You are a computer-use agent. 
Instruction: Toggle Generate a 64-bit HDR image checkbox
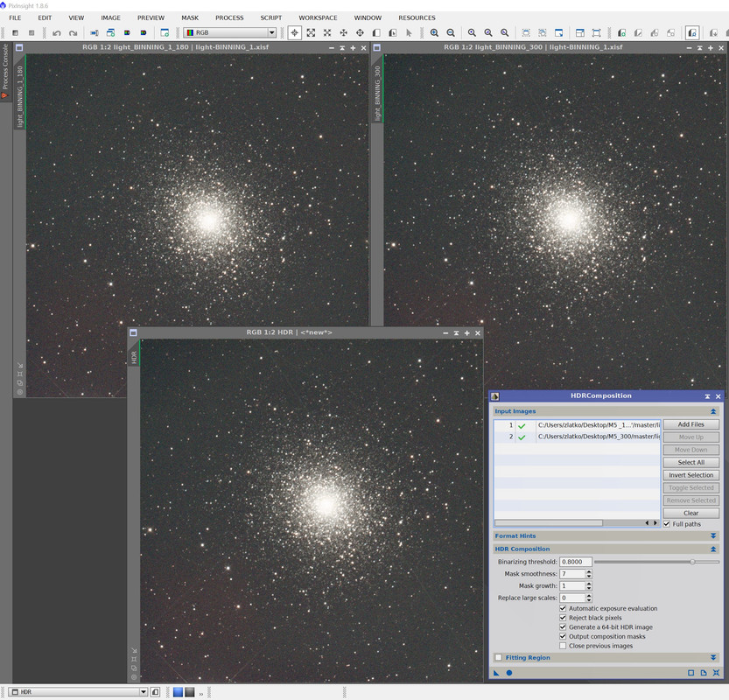(x=563, y=627)
